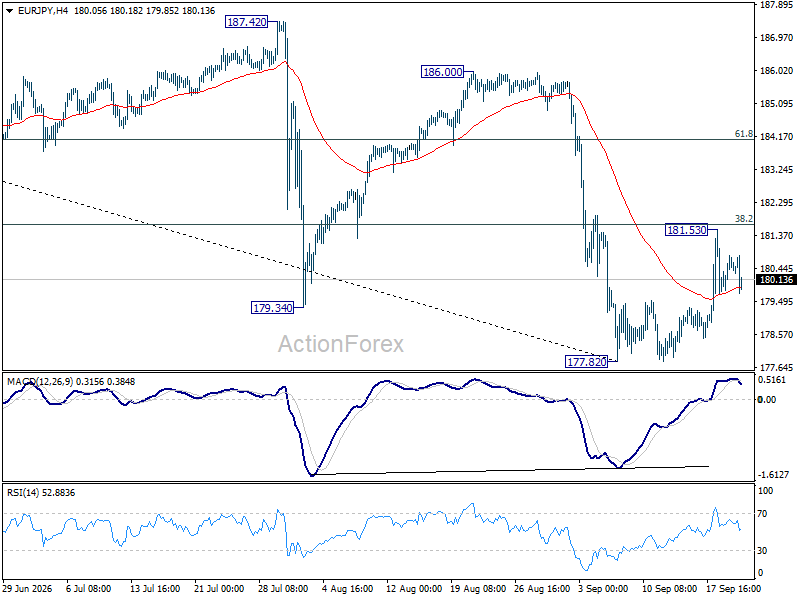Click the 38.2 Fibonacci level label
The width and height of the screenshot is (800, 600).
point(743,218)
